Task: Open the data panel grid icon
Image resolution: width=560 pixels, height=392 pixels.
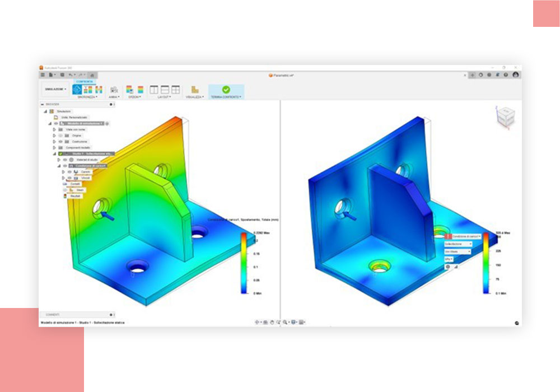Action: tap(43, 75)
